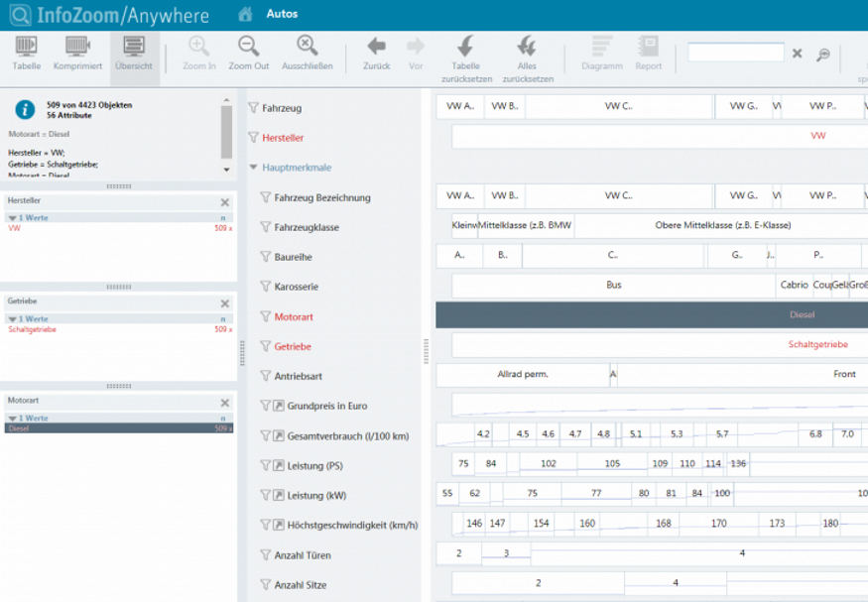Toggle the filter icon for Fahrzeugklasse
Screen dimensions: 868x602
(265, 227)
